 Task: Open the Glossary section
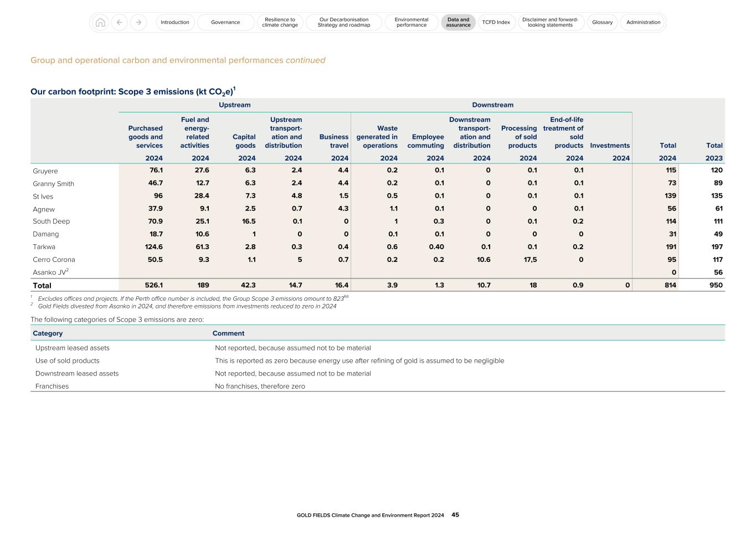[602, 22]
